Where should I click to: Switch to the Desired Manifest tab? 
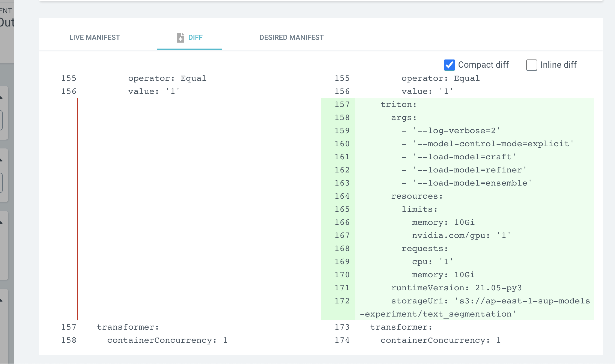pyautogui.click(x=291, y=37)
